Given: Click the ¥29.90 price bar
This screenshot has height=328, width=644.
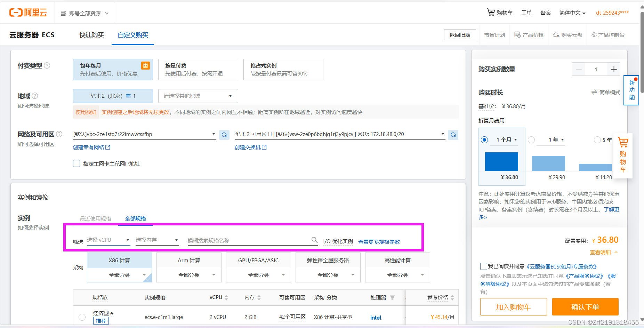Looking at the screenshot, I should 548,163.
